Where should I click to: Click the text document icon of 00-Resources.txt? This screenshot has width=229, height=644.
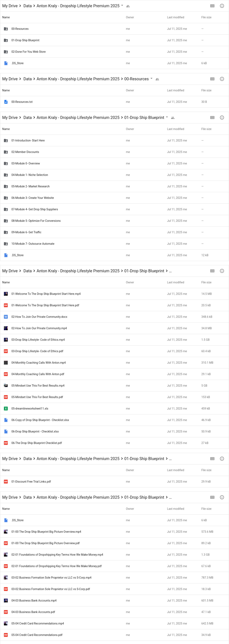pyautogui.click(x=6, y=102)
